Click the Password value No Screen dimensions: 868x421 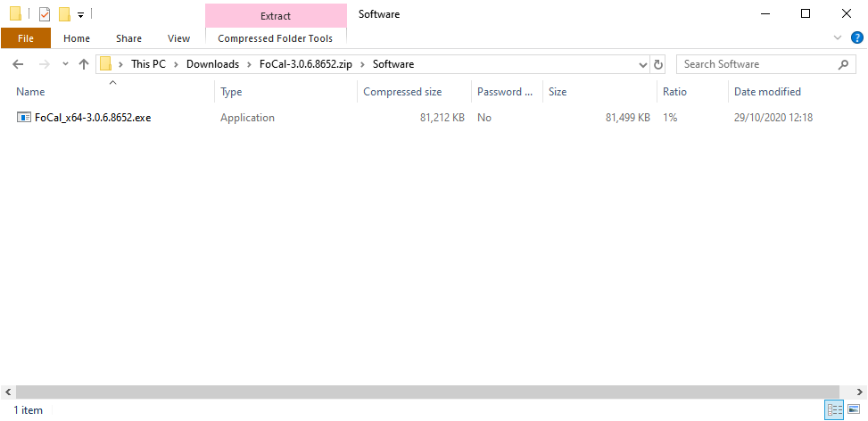[484, 117]
